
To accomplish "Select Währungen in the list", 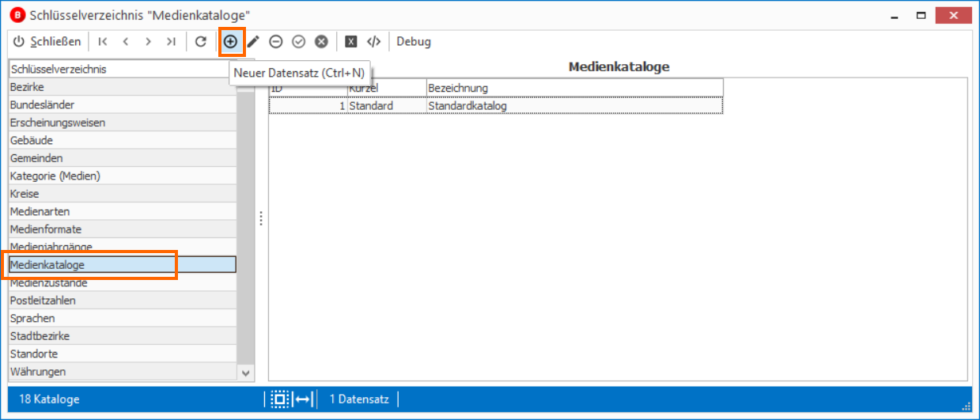I will pyautogui.click(x=122, y=372).
